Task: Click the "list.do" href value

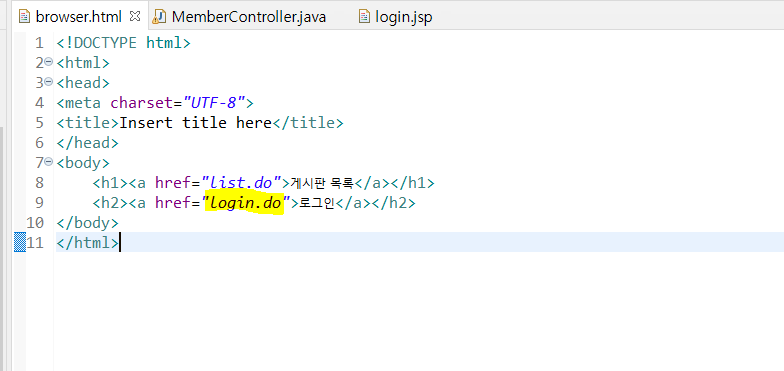Action: pyautogui.click(x=240, y=183)
